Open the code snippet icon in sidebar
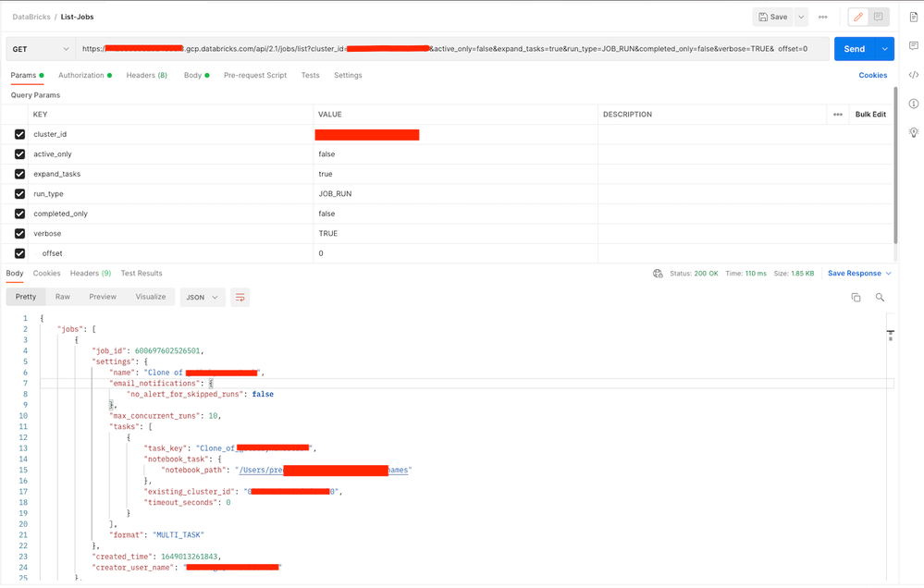Screen dimensions: 924x588 [x=914, y=75]
